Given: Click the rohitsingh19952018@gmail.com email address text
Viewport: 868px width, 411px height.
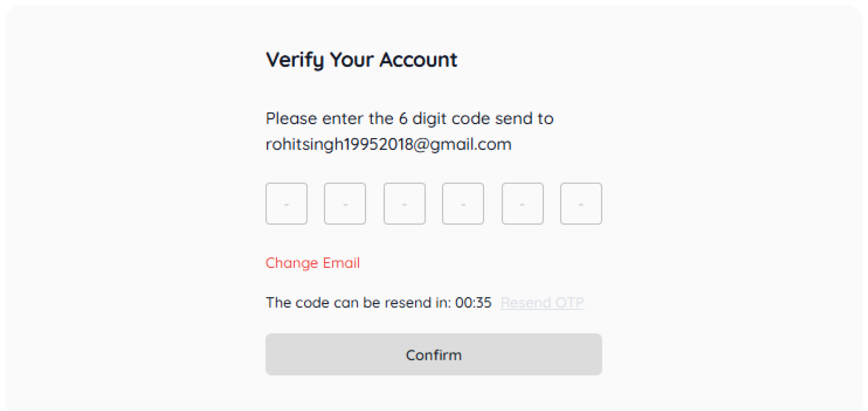Looking at the screenshot, I should click(x=388, y=145).
